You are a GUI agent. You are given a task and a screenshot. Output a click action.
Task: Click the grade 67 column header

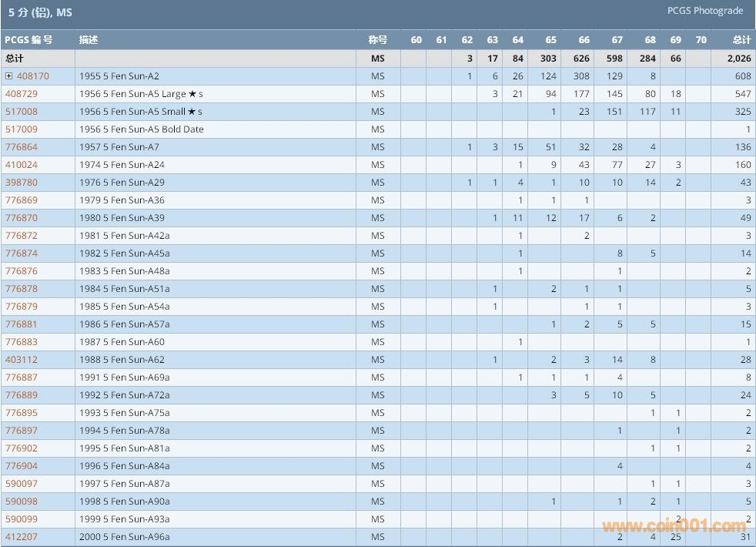click(617, 40)
